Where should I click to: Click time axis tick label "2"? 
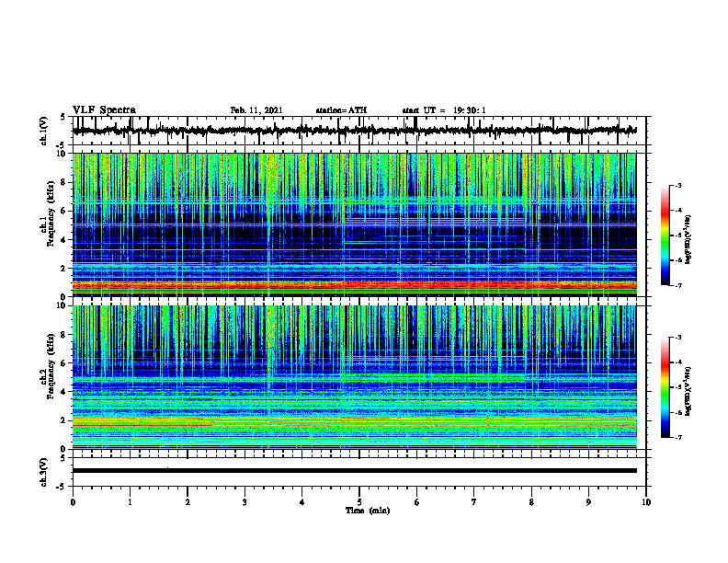click(x=188, y=502)
